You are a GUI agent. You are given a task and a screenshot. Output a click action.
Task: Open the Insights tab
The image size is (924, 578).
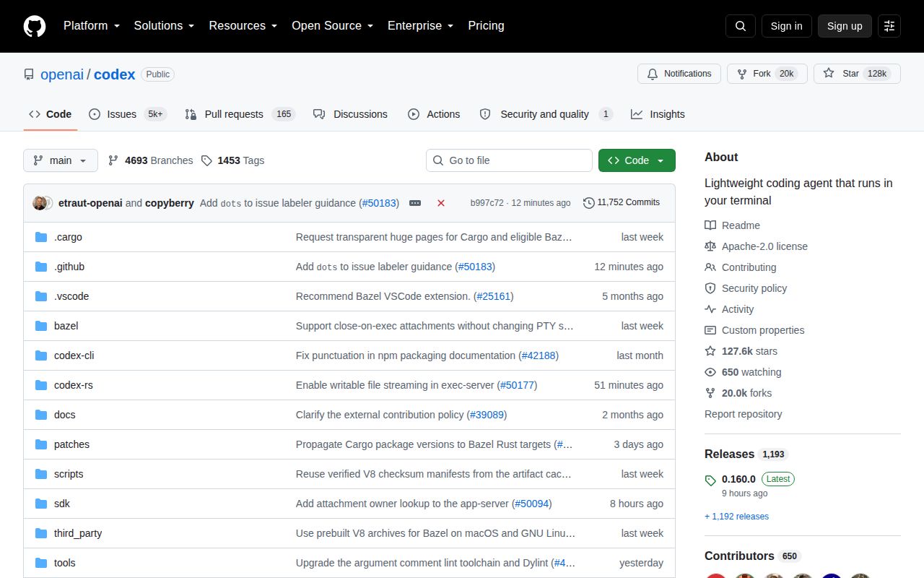(x=658, y=114)
